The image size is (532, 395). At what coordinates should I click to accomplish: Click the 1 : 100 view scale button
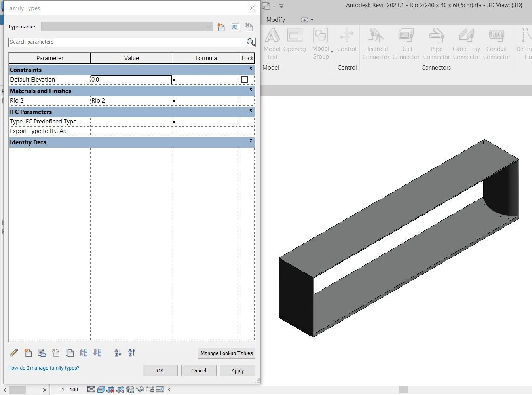coord(70,389)
